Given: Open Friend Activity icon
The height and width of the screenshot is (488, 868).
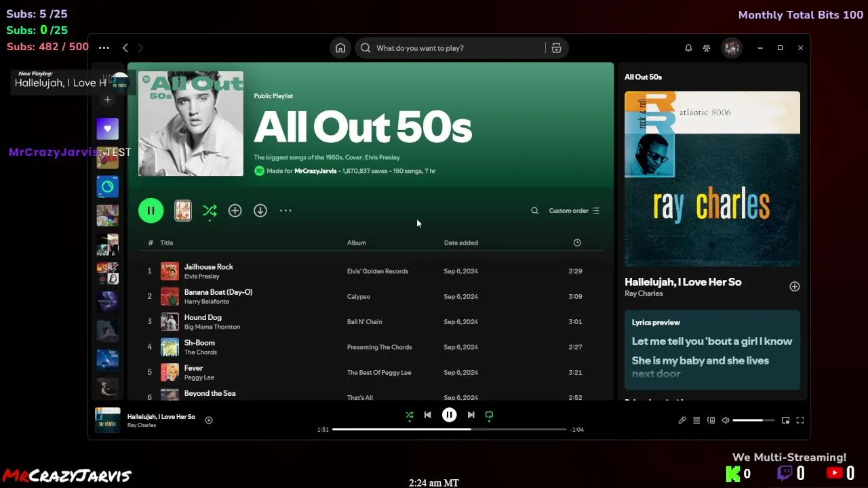Looking at the screenshot, I should coord(707,48).
